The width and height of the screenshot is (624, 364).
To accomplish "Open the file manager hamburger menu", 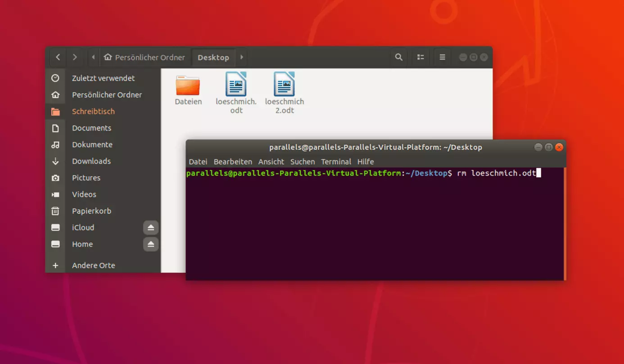I will tap(442, 57).
